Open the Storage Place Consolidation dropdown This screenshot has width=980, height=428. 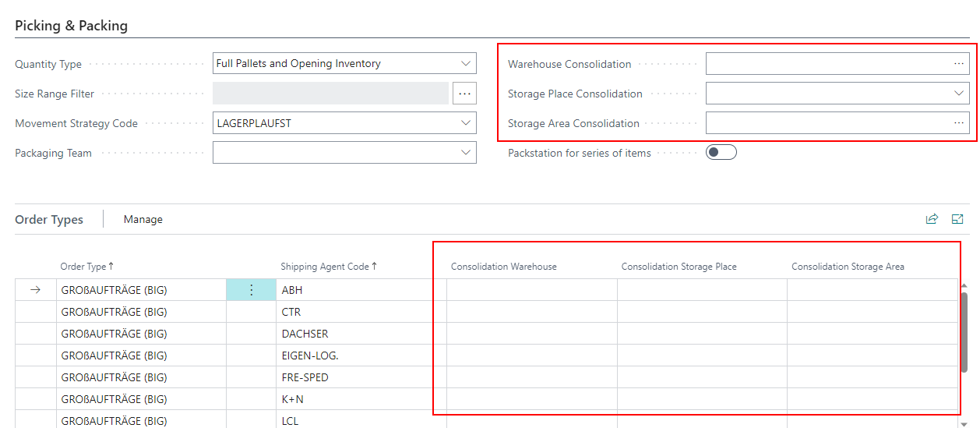click(x=958, y=94)
